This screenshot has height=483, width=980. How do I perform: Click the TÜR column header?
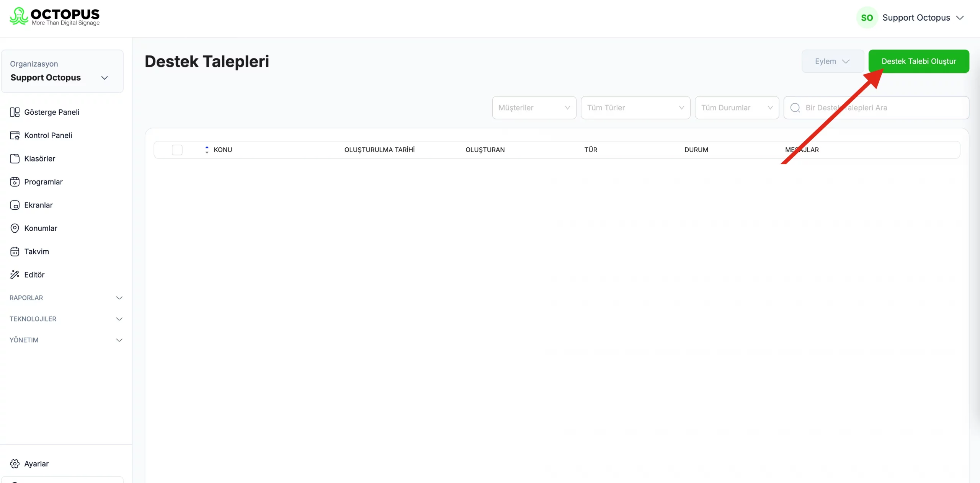(x=591, y=150)
